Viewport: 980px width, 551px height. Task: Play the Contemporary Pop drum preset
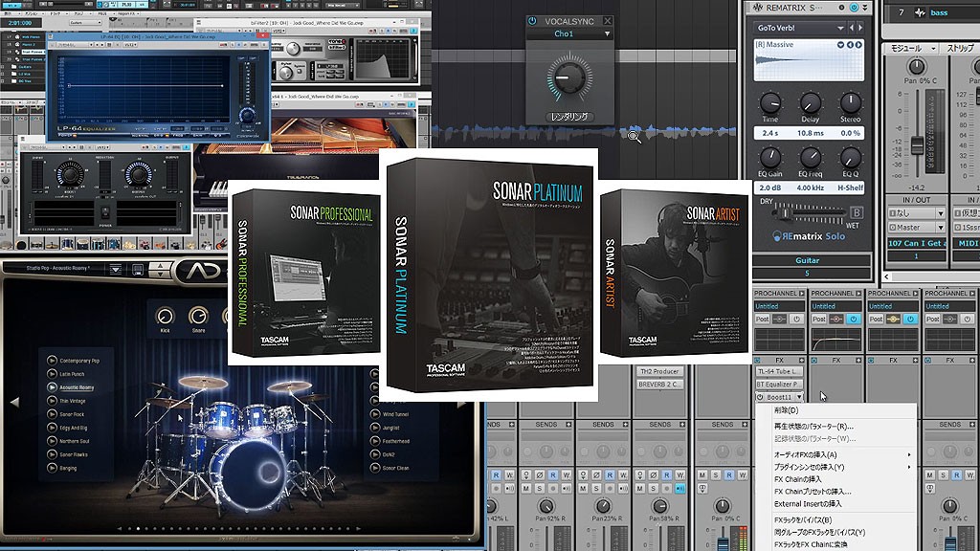point(52,361)
